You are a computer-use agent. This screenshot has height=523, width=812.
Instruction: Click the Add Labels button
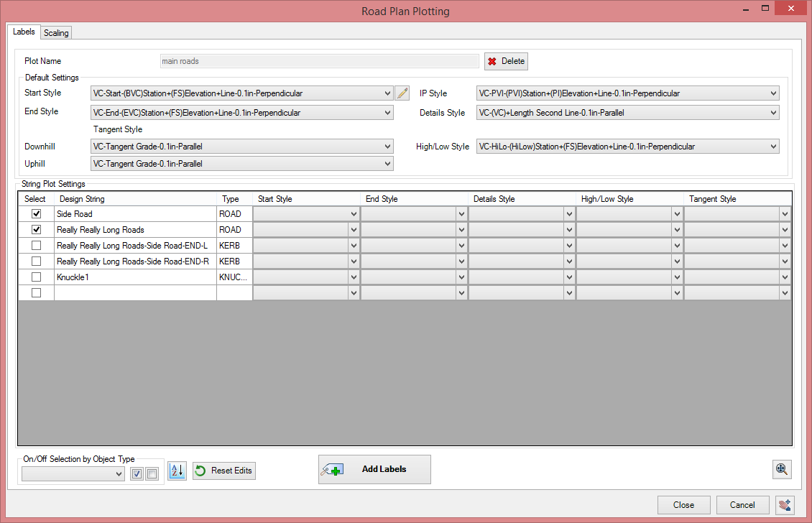[x=374, y=470]
